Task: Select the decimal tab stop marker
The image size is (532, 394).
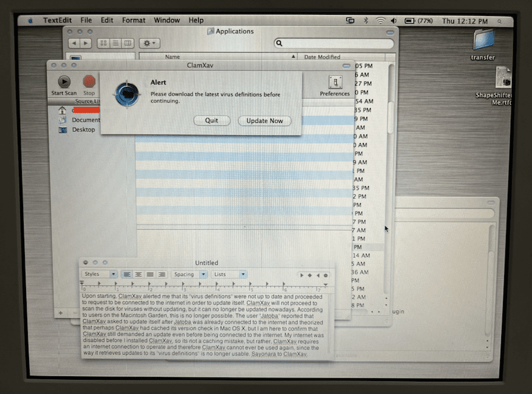Action: (x=326, y=275)
